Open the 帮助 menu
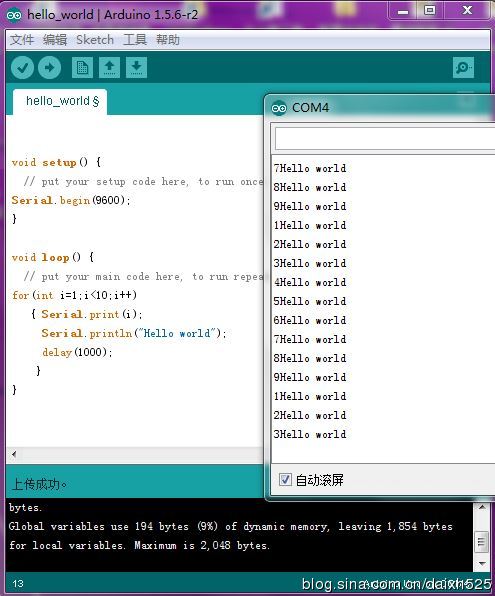This screenshot has height=596, width=495. tap(168, 40)
